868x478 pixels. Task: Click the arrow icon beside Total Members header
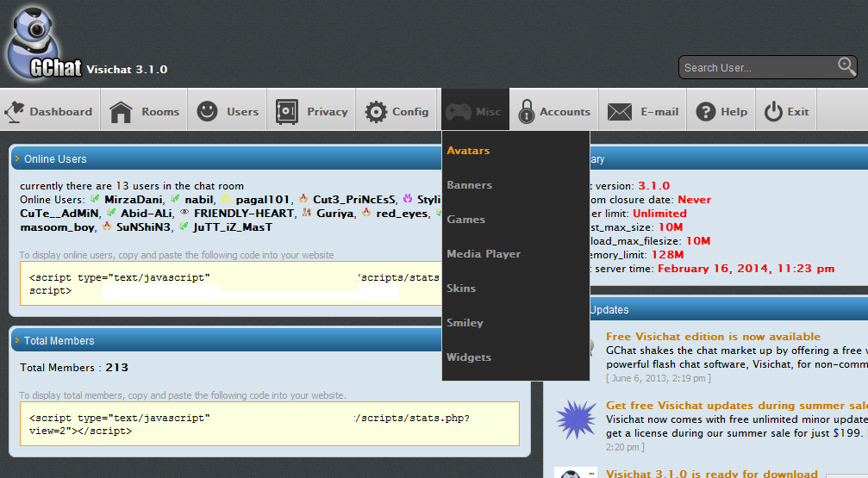[16, 340]
